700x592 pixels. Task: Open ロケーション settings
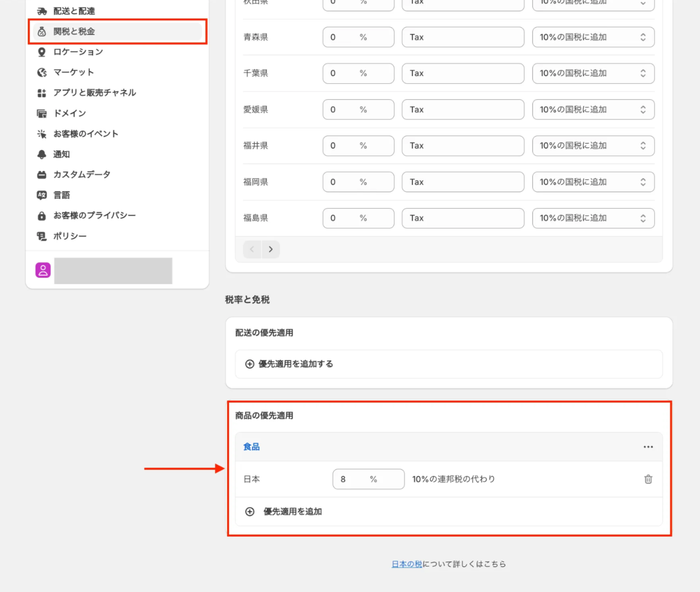click(118, 52)
